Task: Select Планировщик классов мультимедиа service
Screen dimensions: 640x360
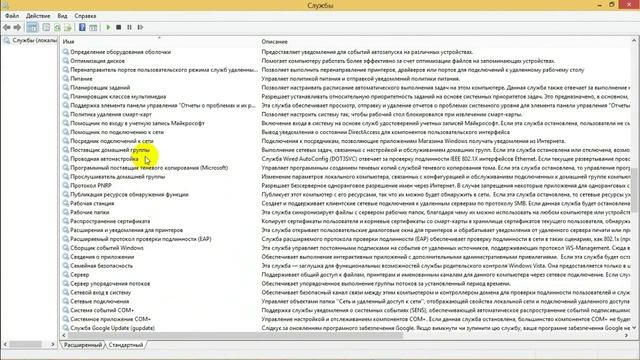Action: (x=118, y=96)
